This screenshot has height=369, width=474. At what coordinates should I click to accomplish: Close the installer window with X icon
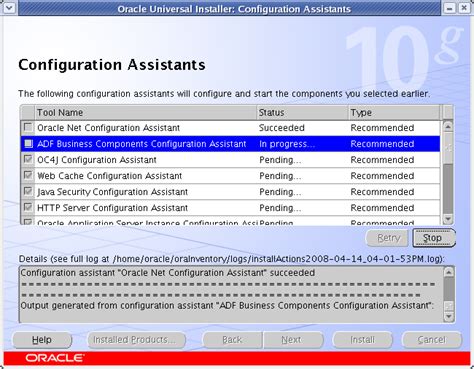464,8
